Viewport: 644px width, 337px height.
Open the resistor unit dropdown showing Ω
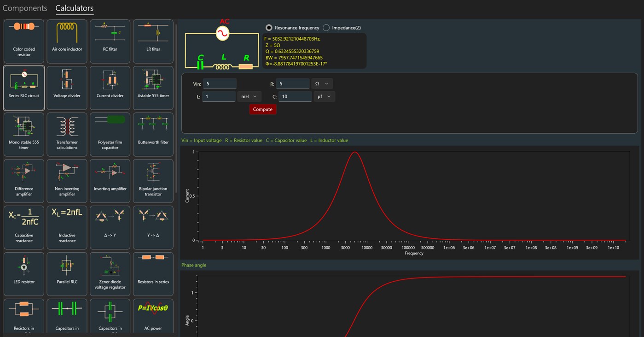[x=322, y=83]
